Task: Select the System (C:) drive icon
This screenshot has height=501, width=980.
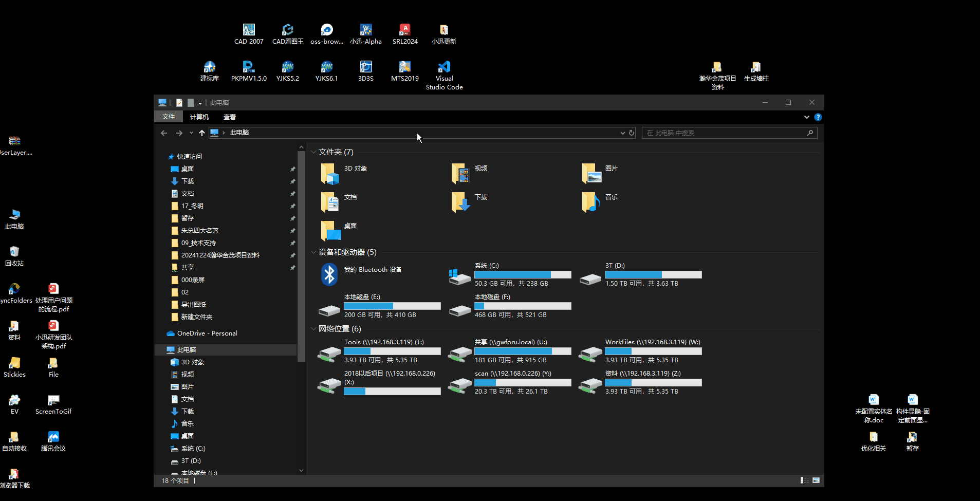Action: pos(459,276)
